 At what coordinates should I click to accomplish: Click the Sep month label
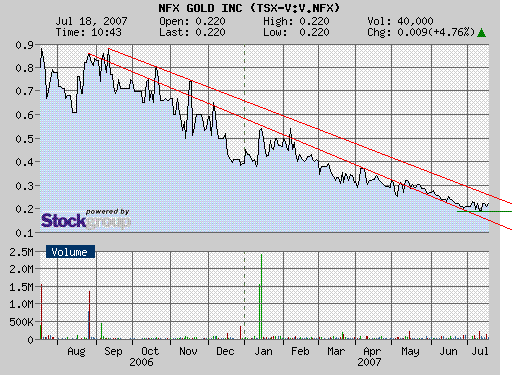coord(113,351)
